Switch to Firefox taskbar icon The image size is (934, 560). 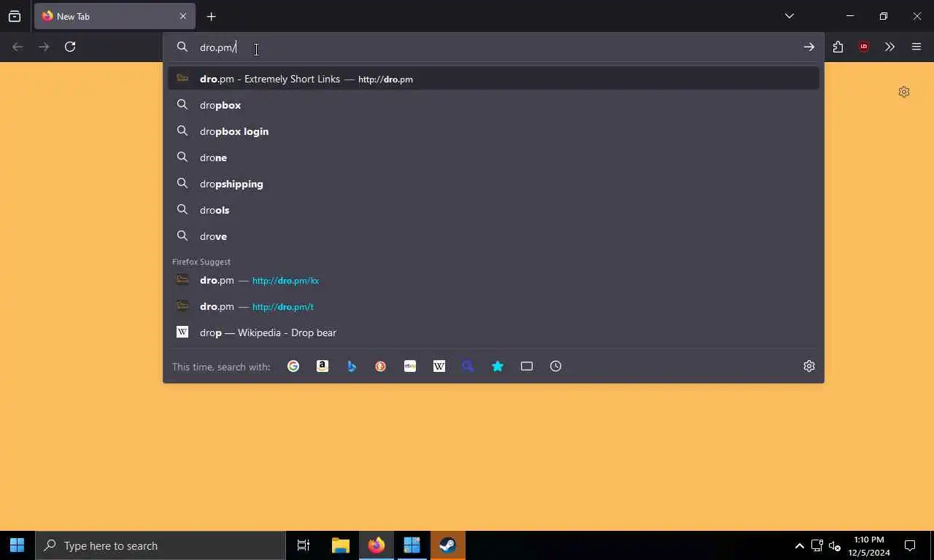[x=377, y=545]
